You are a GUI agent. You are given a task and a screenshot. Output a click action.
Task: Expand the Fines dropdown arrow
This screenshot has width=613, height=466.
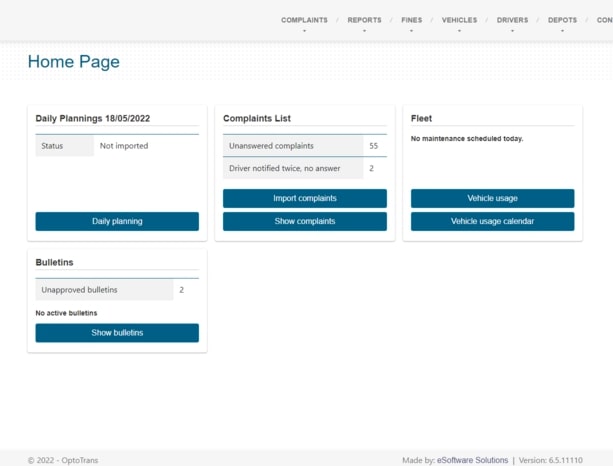tap(412, 31)
